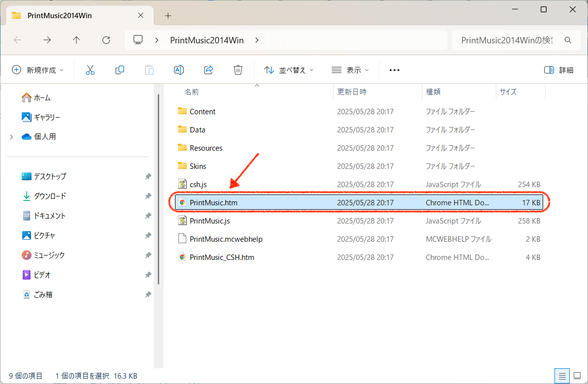Select the PrintMusic2014Win window tab

pyautogui.click(x=80, y=16)
